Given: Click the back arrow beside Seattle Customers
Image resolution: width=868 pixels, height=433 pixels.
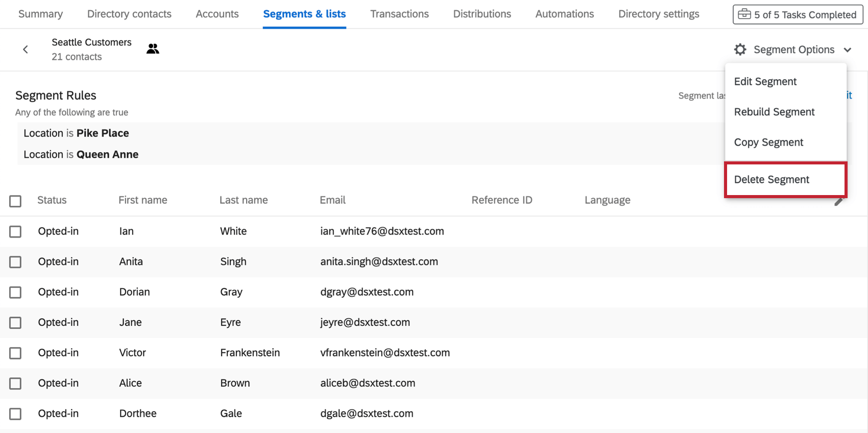Looking at the screenshot, I should (x=26, y=50).
